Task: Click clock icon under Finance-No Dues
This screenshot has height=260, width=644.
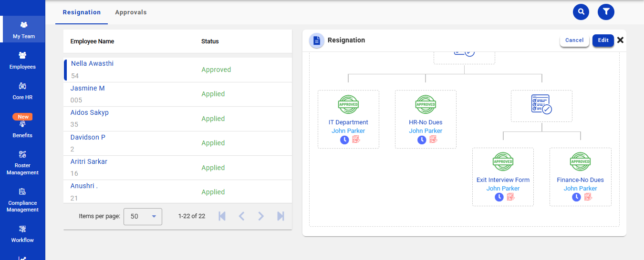Action: click(576, 197)
